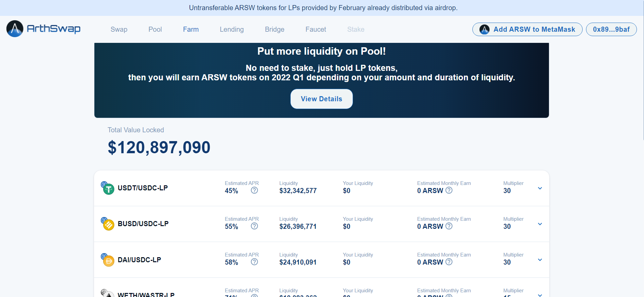This screenshot has height=297, width=644.
Task: Expand the DAI/USDC-LP farm row
Action: [540, 260]
